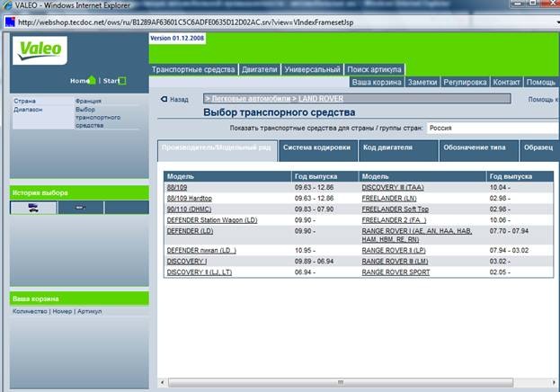The width and height of the screenshot is (560, 392).
Task: Click the Выбор транспортного средства range value
Action: pos(98,117)
